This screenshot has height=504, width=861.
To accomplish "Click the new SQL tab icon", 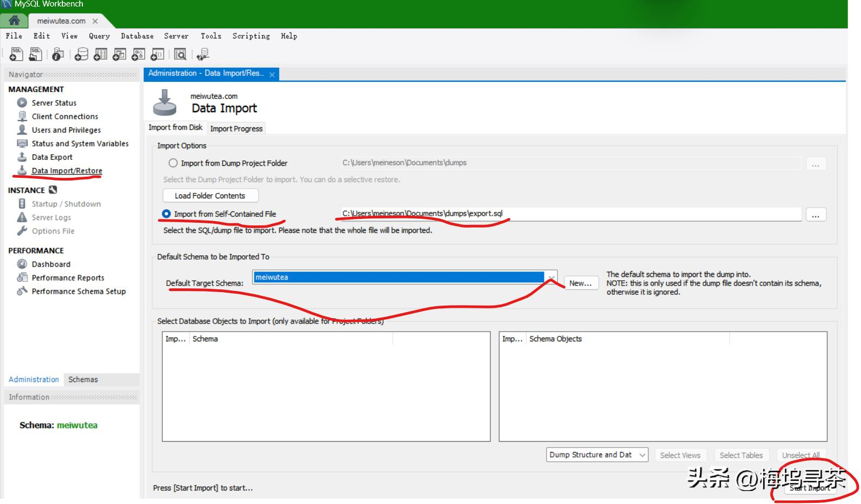I will click(16, 54).
